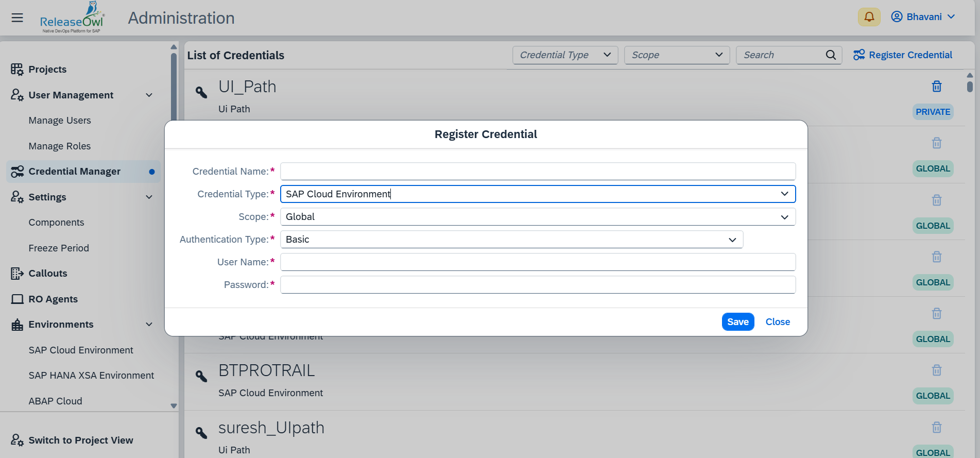
Task: Click the Settings sidebar icon
Action: pyautogui.click(x=17, y=197)
